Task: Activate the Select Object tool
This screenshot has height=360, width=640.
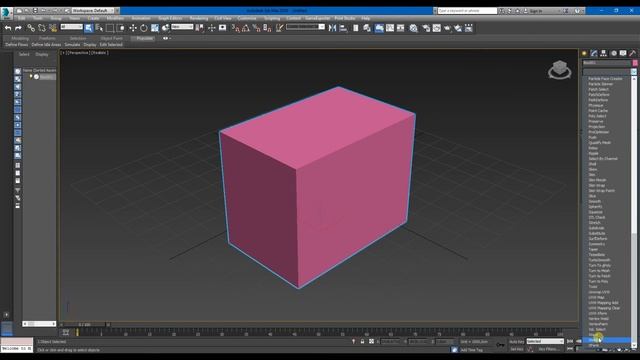Action: click(x=89, y=28)
